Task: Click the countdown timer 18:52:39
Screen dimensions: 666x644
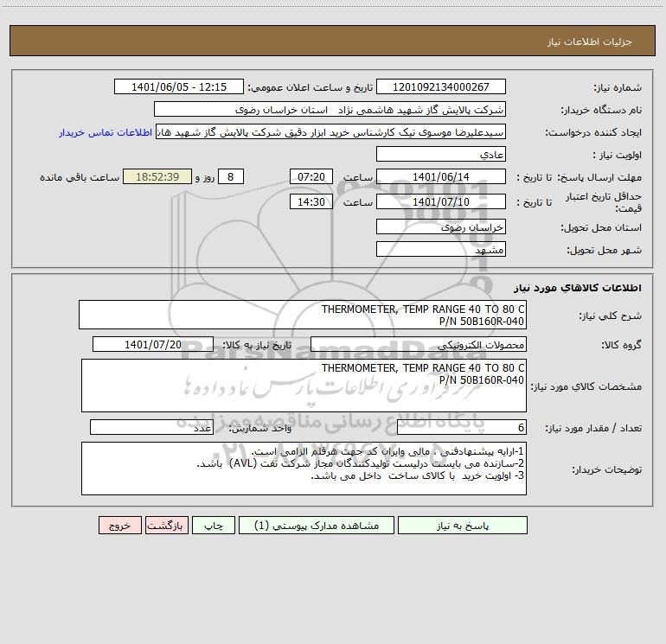Action: pos(157,176)
